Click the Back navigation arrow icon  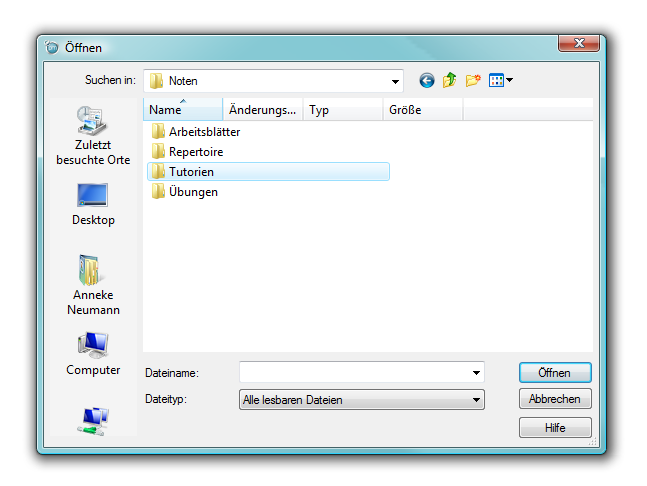coord(427,80)
